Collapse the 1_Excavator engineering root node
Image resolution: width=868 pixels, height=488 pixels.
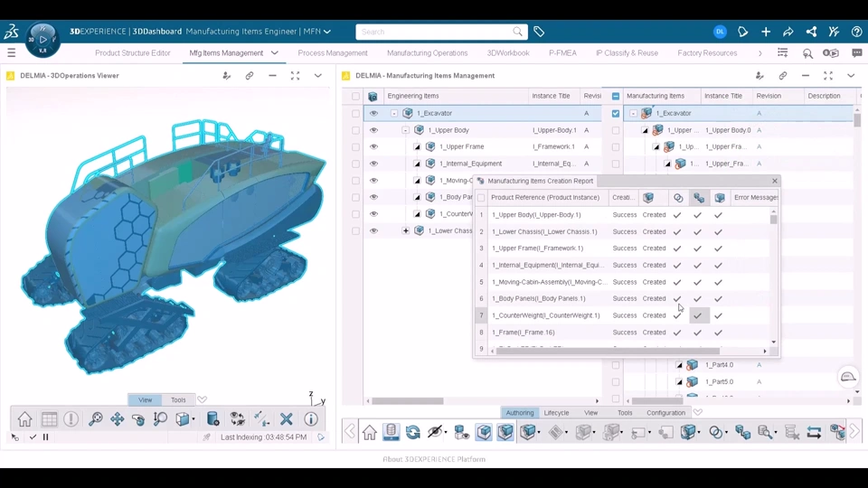(x=394, y=114)
